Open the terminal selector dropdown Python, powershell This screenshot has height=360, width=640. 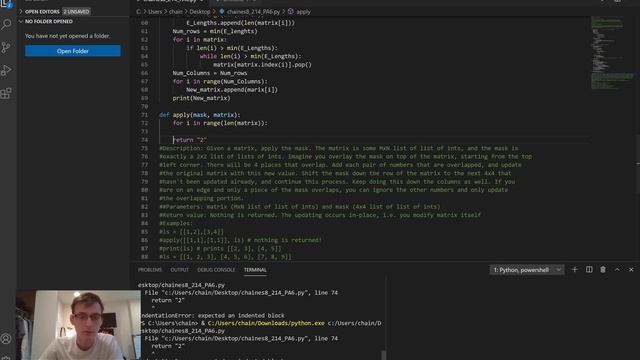coord(527,270)
